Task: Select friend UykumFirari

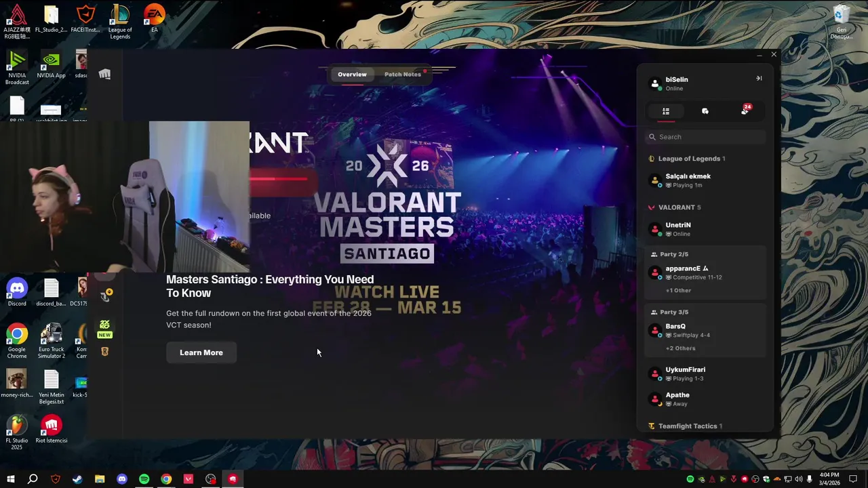Action: tap(705, 373)
